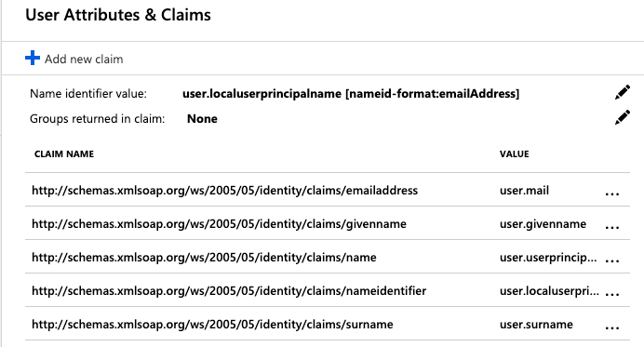Open the ellipsis menu for the surname claim
Image resolution: width=644 pixels, height=347 pixels.
tap(612, 327)
